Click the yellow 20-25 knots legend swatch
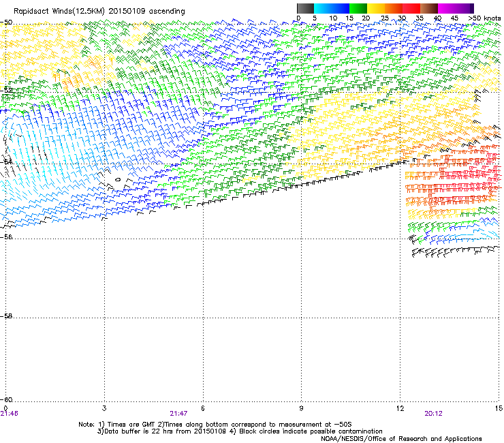 [376, 8]
